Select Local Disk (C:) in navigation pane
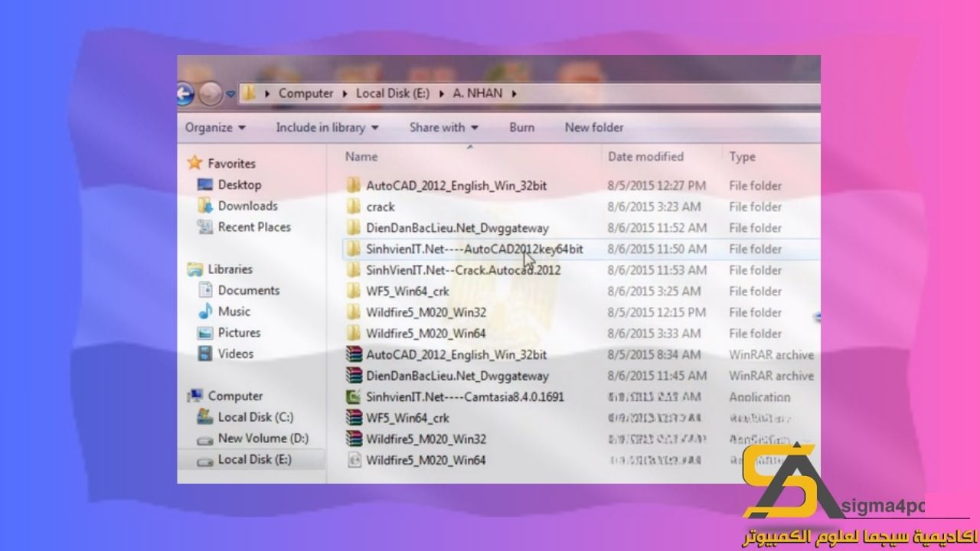980x551 pixels. point(256,417)
